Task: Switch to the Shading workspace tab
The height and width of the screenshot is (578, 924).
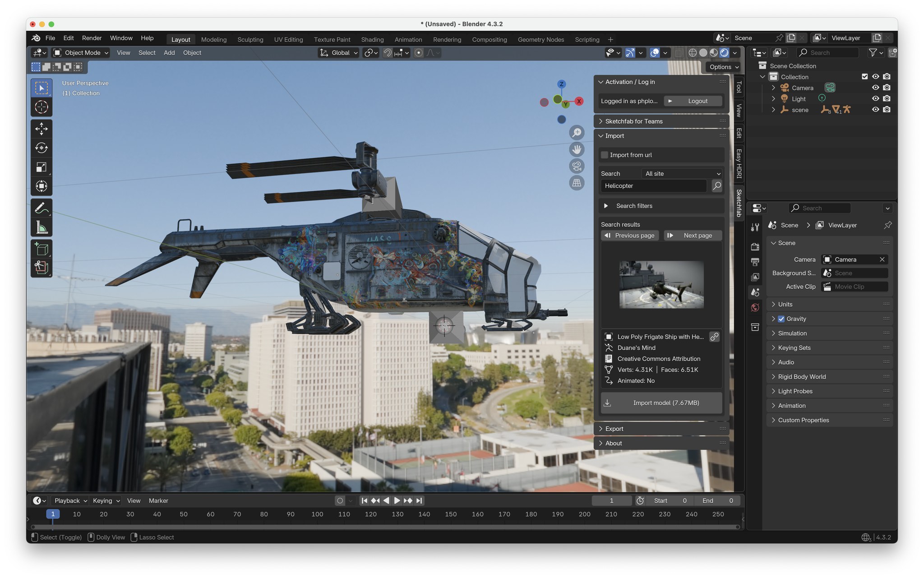Action: 372,40
